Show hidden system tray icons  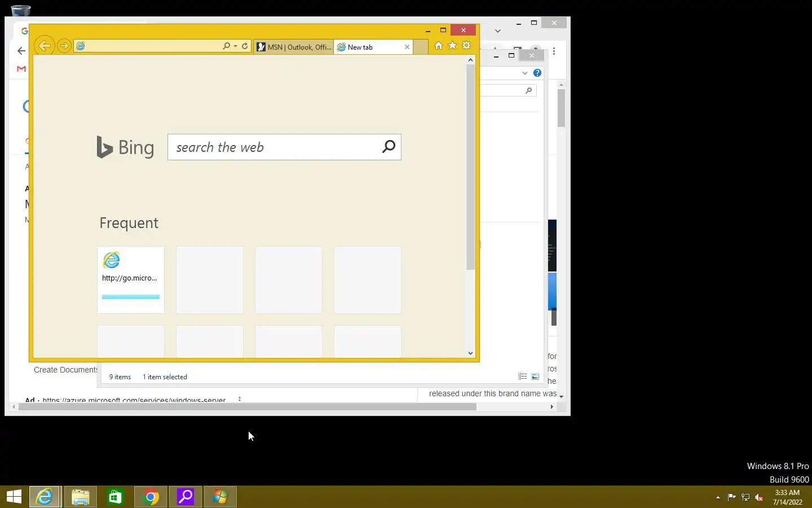pos(718,497)
